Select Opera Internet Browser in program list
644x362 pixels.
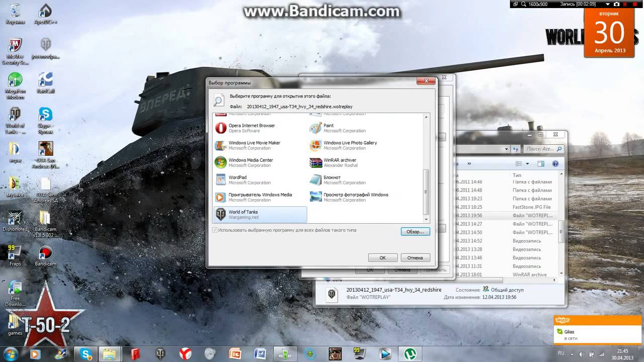click(x=260, y=128)
